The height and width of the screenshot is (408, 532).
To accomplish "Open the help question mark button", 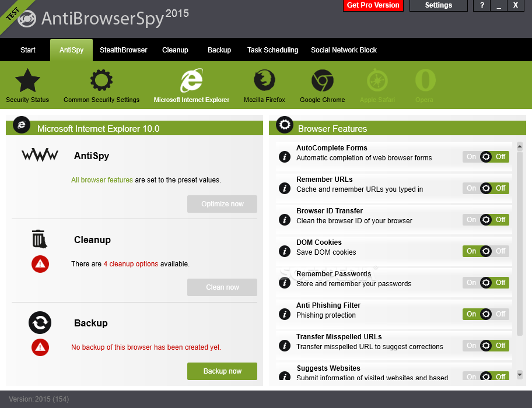I will [x=482, y=5].
